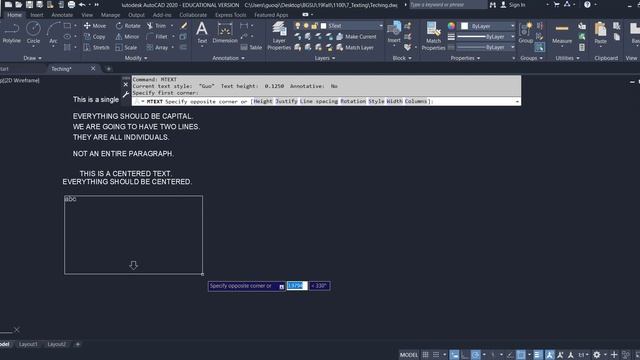Toggle layer on/off lightbulb icon
Viewport: 640px width, 360px height.
298,26
